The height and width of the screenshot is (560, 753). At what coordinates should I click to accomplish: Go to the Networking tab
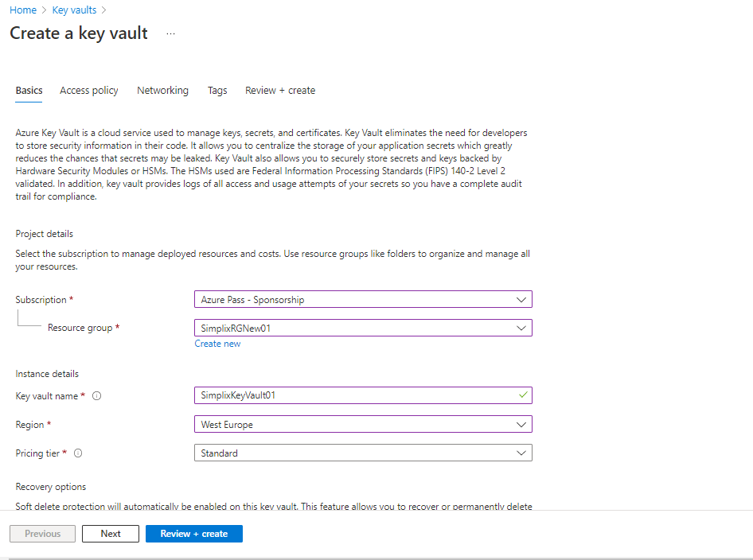click(x=162, y=91)
